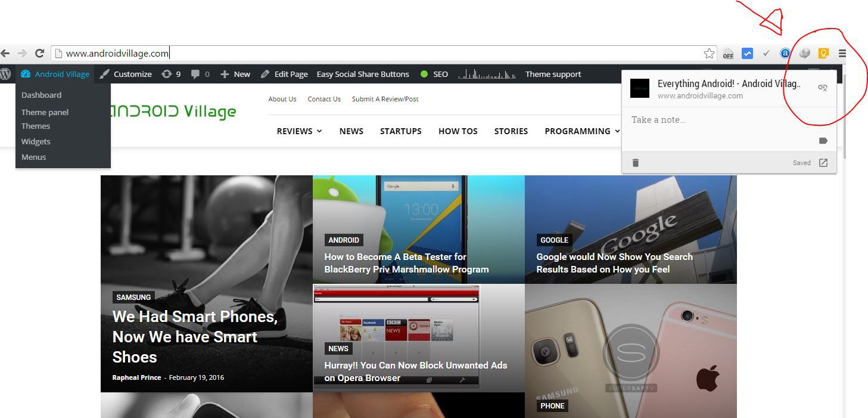
Task: Bookmark the page with the star icon
Action: coord(709,54)
